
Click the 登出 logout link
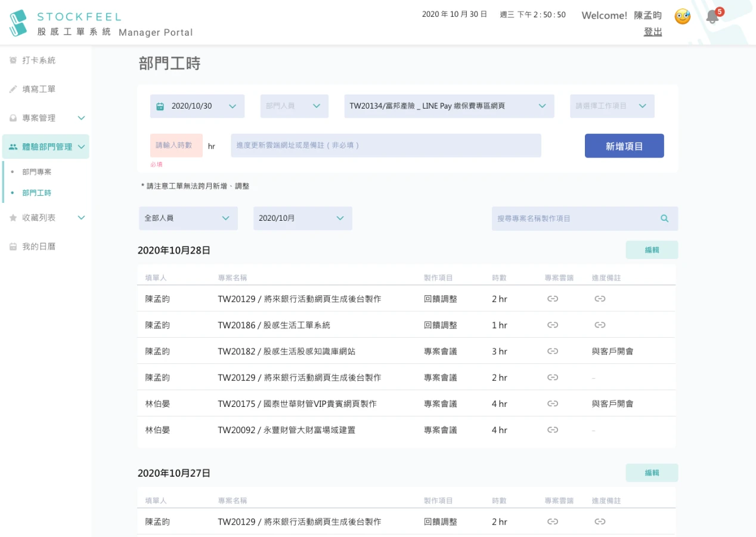click(x=653, y=32)
